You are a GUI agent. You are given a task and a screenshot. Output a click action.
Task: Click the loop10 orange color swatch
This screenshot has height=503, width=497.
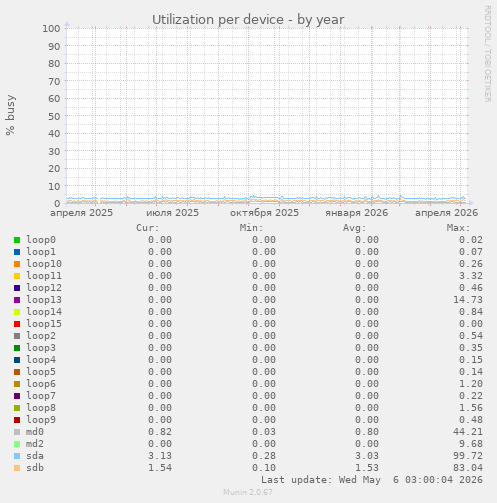(x=17, y=264)
